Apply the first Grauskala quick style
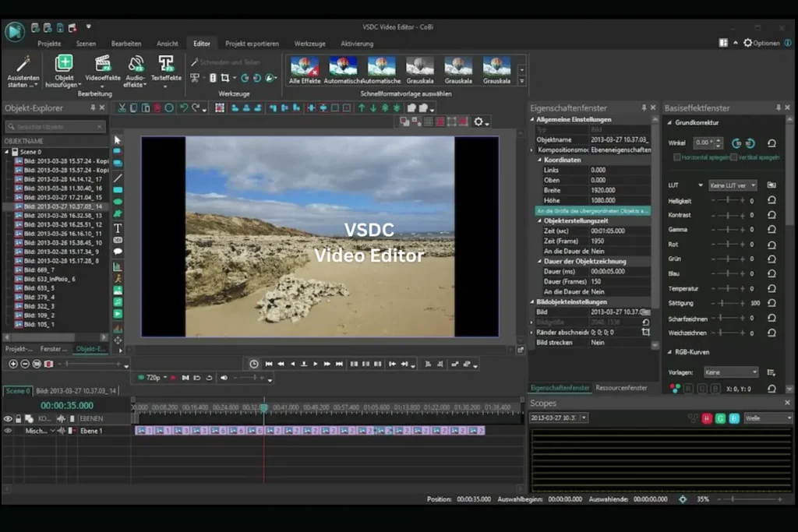Screen dimensions: 798x532 [420, 71]
